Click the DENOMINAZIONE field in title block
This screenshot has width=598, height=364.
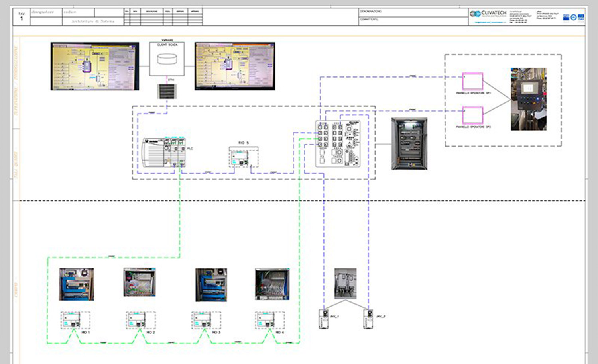[413, 12]
